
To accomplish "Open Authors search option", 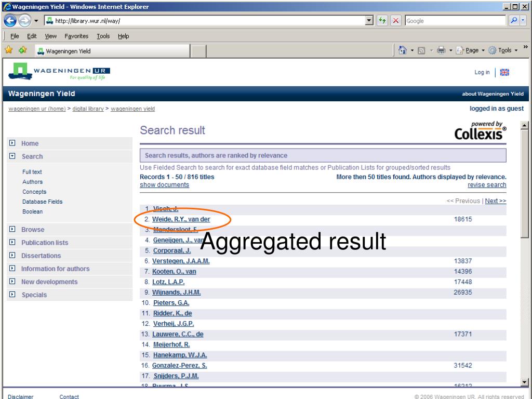I will pyautogui.click(x=33, y=182).
